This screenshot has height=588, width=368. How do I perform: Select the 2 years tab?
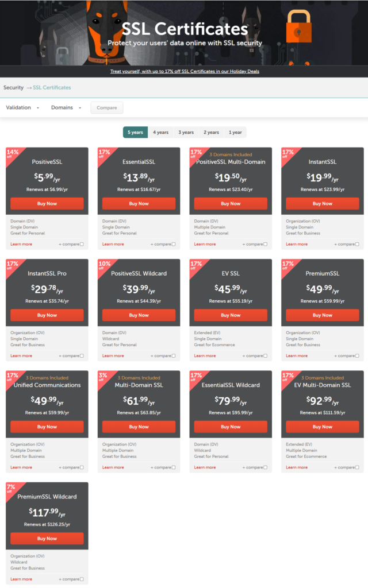(211, 133)
